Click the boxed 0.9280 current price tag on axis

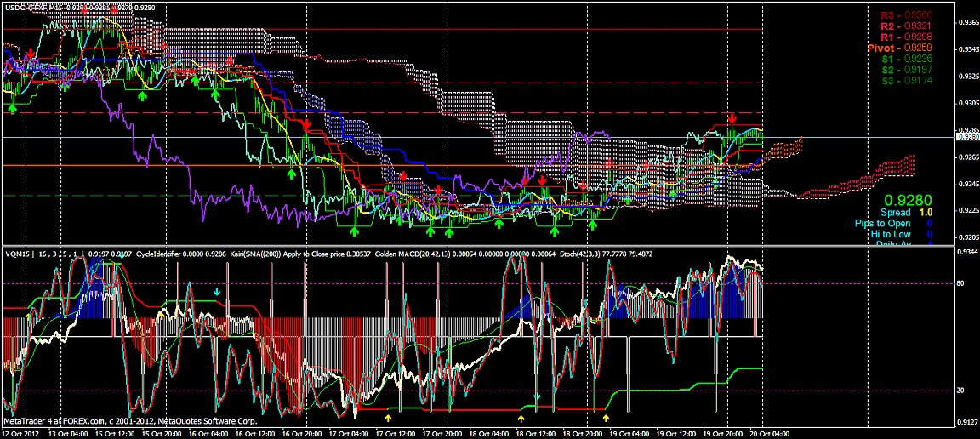click(x=968, y=136)
